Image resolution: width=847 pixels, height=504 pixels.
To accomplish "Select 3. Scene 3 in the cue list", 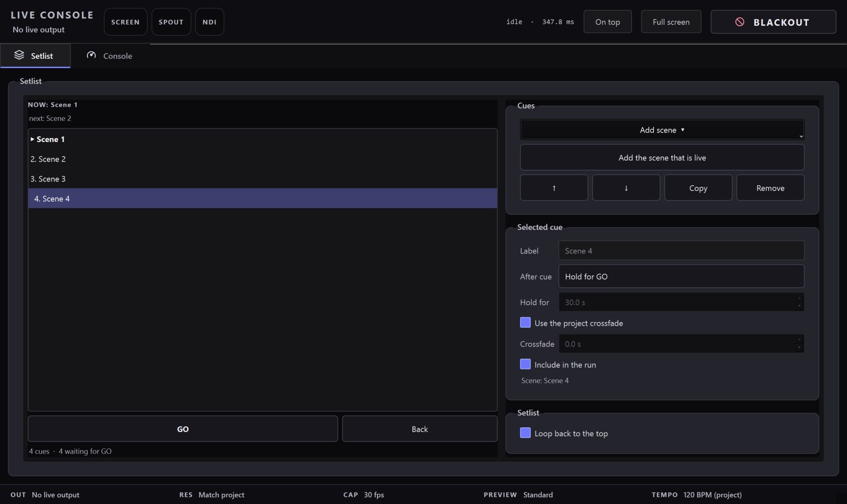I will pyautogui.click(x=263, y=179).
